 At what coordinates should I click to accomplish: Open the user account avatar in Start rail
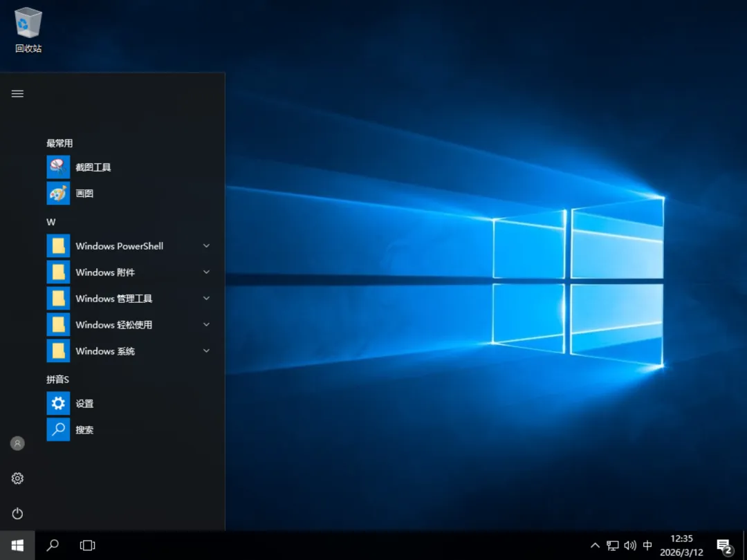[17, 443]
